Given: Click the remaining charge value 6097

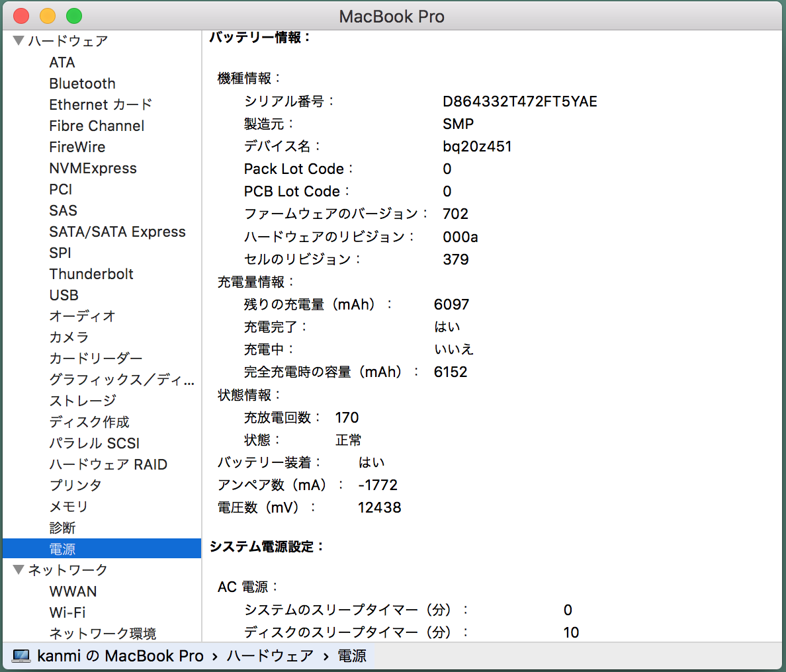Looking at the screenshot, I should pos(452,304).
